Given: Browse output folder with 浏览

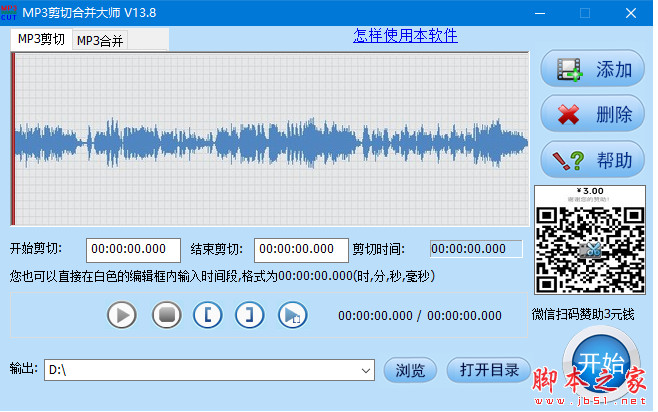Looking at the screenshot, I should (x=410, y=370).
